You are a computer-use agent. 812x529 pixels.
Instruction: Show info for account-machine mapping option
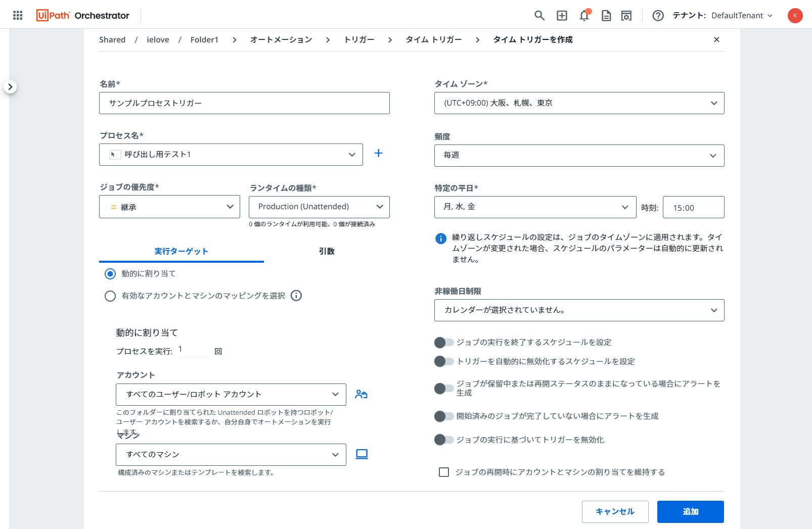click(296, 296)
